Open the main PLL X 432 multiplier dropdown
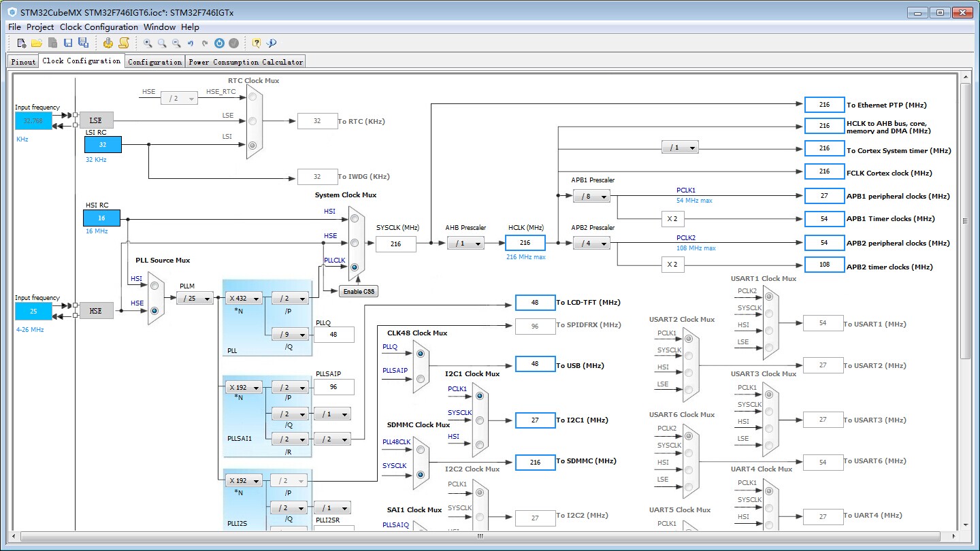Image resolution: width=980 pixels, height=551 pixels. [x=244, y=298]
